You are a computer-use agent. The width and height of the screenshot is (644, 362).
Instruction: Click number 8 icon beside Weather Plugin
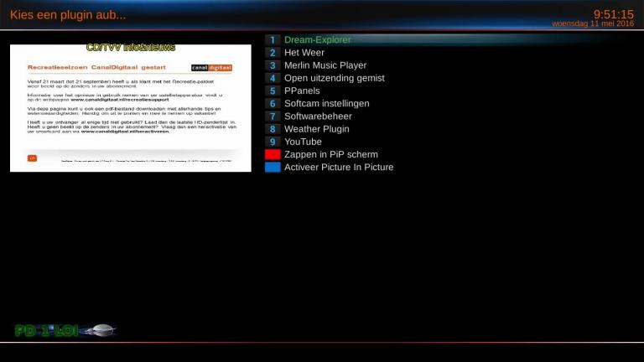[x=273, y=129]
